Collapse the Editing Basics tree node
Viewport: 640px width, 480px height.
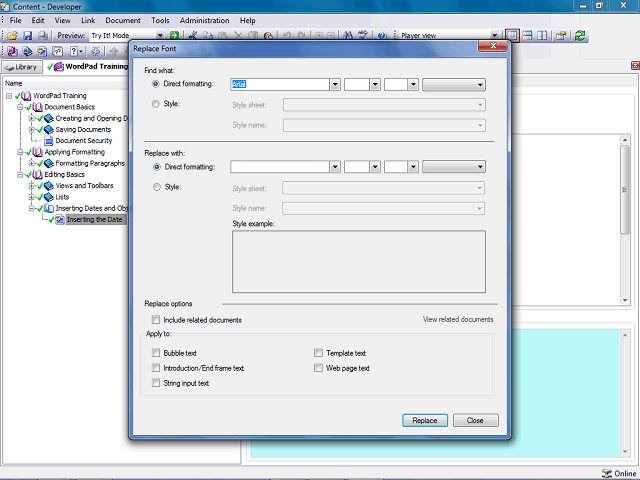[20, 174]
